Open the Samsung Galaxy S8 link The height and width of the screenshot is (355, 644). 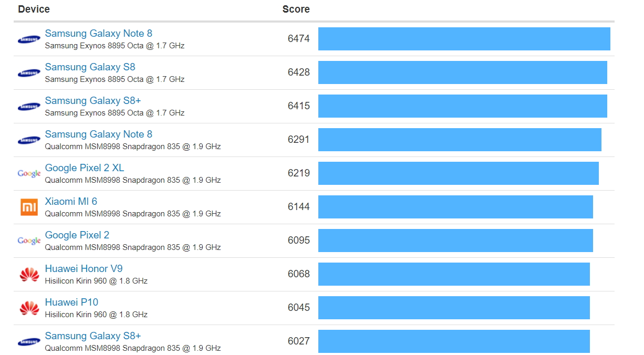coord(90,67)
